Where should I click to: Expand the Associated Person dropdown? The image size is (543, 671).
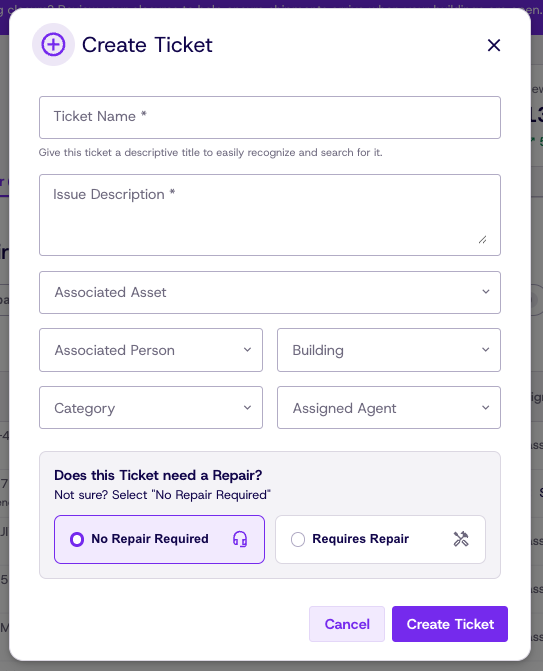tap(151, 350)
